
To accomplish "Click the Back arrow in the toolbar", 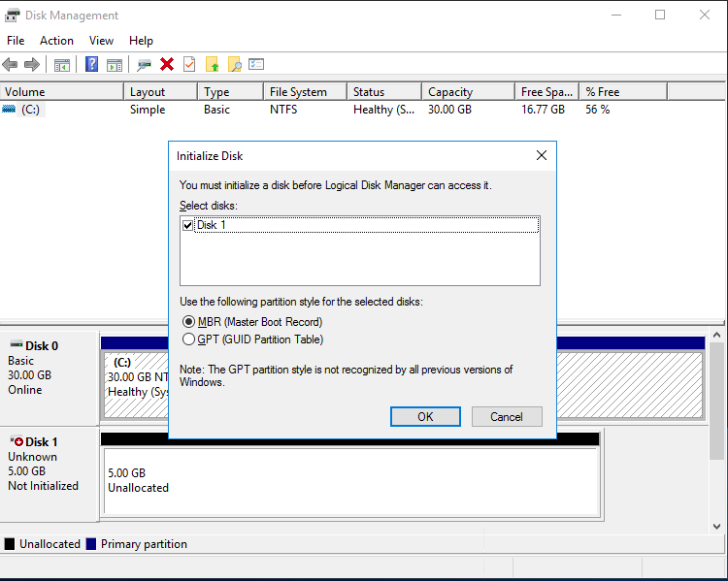I will point(11,64).
